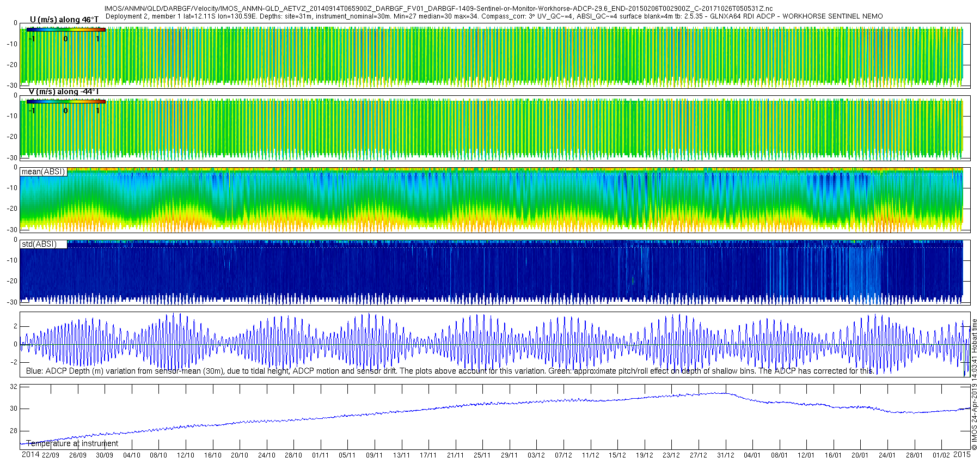Click the '15/12' date tick label
Screen dimensions: 980x463
pyautogui.click(x=617, y=455)
